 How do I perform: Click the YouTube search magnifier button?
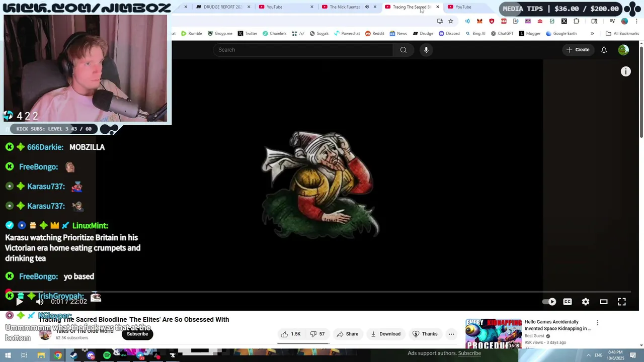click(403, 50)
